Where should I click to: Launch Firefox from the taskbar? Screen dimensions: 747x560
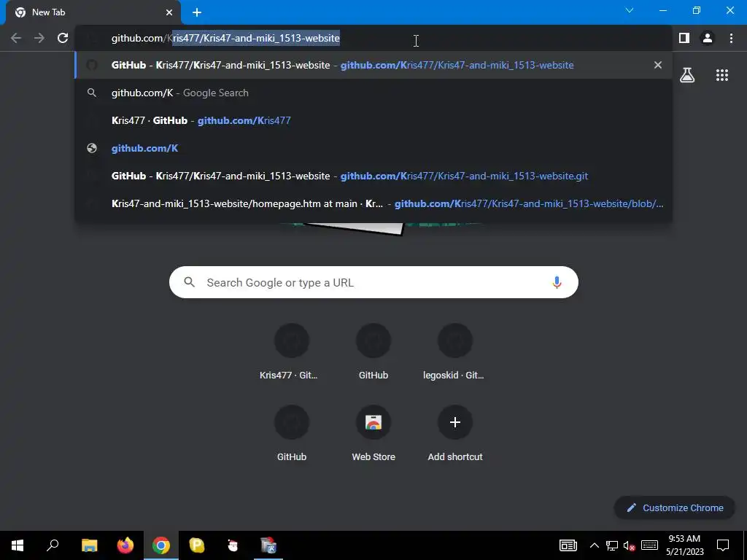point(125,545)
